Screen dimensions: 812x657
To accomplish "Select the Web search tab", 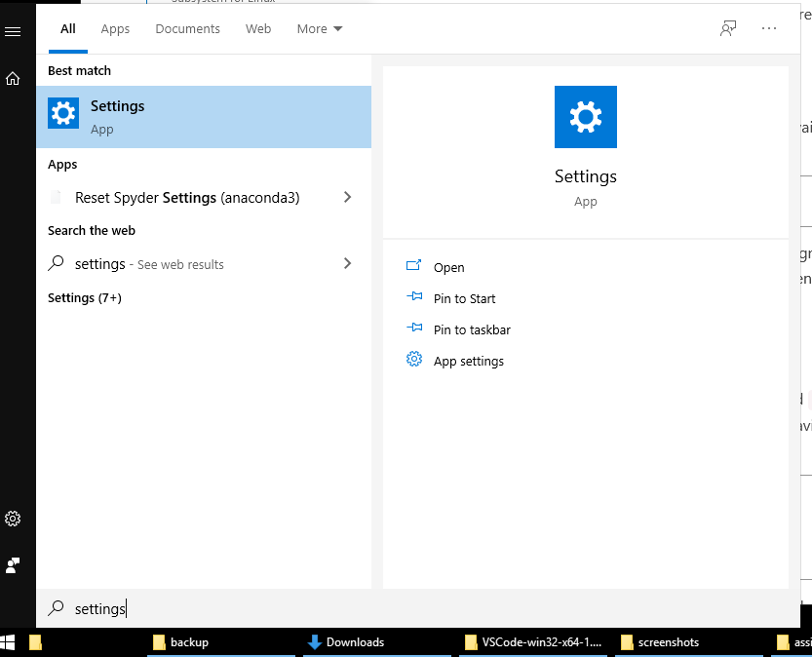I will [258, 29].
